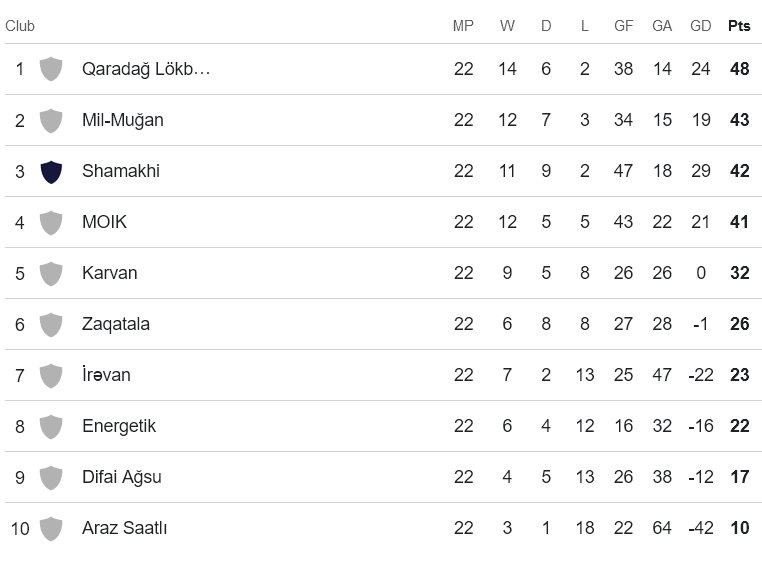
Task: Click the İrəvan club shield icon
Action: [x=51, y=375]
